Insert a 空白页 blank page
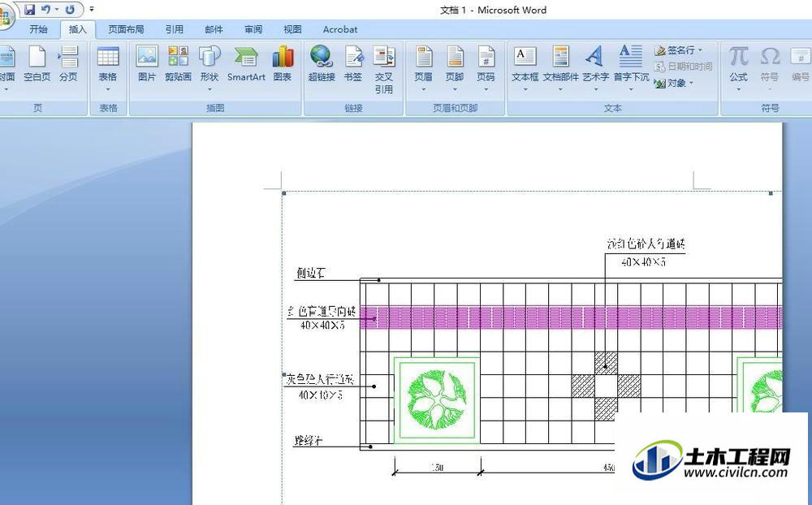Image resolution: width=812 pixels, height=505 pixels. coord(37,63)
